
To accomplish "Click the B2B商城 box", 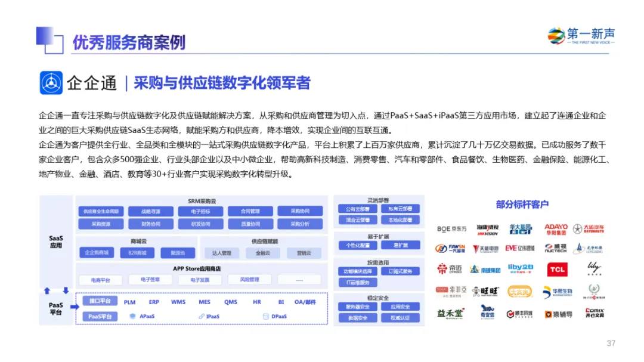I will pos(137,253).
